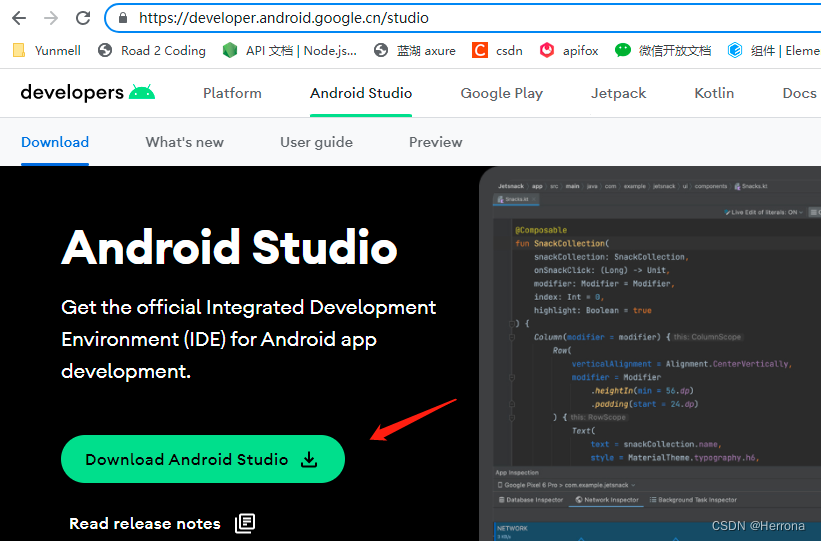This screenshot has width=821, height=541.
Task: Switch to the Preview tab
Action: (x=436, y=142)
